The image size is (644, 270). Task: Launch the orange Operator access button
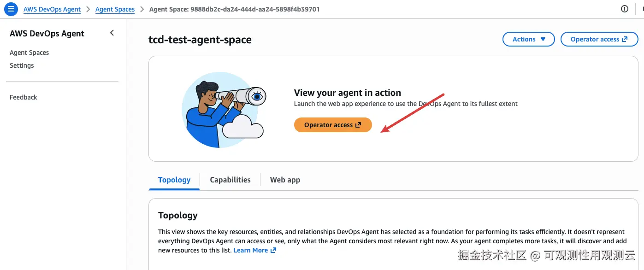coord(332,125)
